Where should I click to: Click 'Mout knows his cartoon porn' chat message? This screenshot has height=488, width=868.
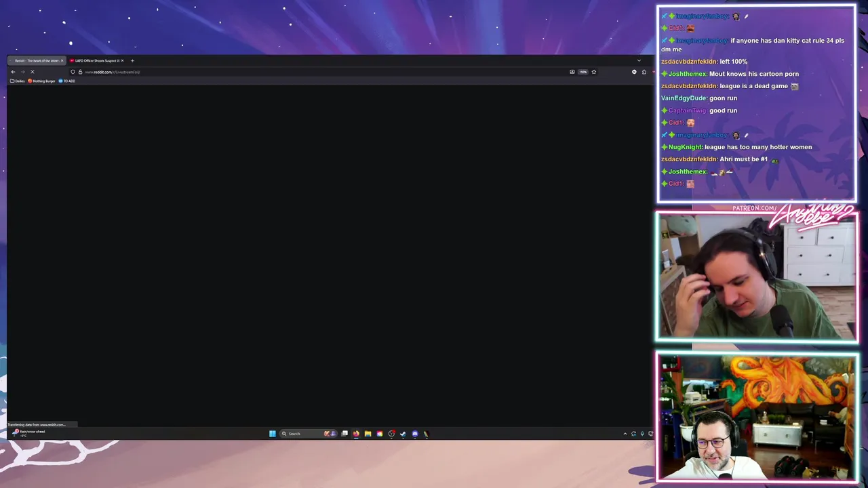coord(754,74)
